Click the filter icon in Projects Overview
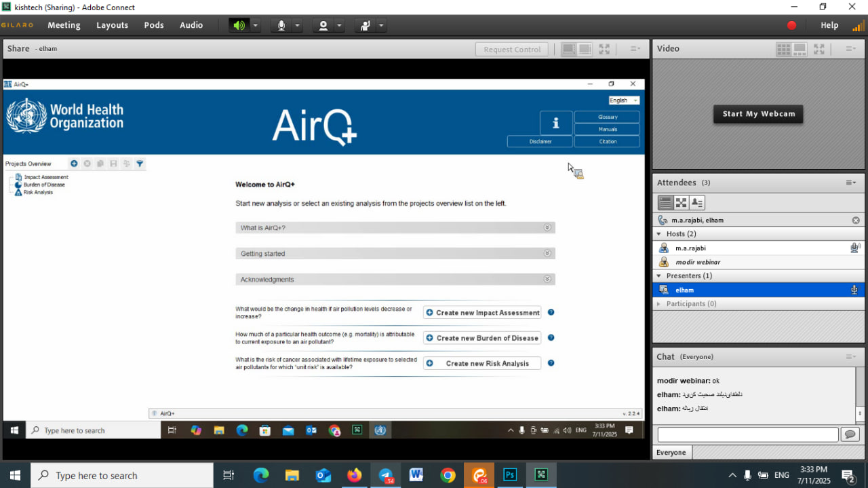Screen dimensions: 868x488 tap(140, 164)
